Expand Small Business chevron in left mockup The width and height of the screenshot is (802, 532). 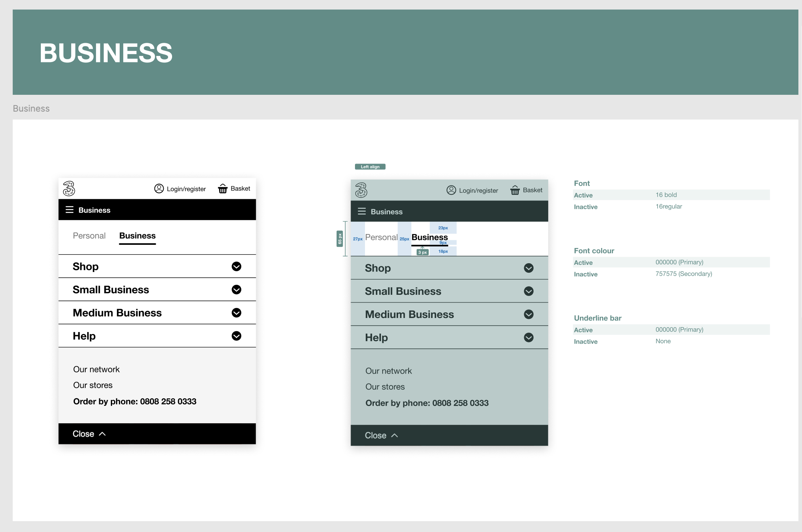[237, 290]
